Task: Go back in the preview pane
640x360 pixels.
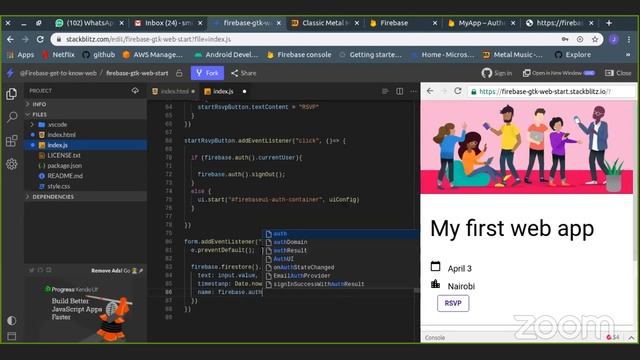Action: (430, 91)
